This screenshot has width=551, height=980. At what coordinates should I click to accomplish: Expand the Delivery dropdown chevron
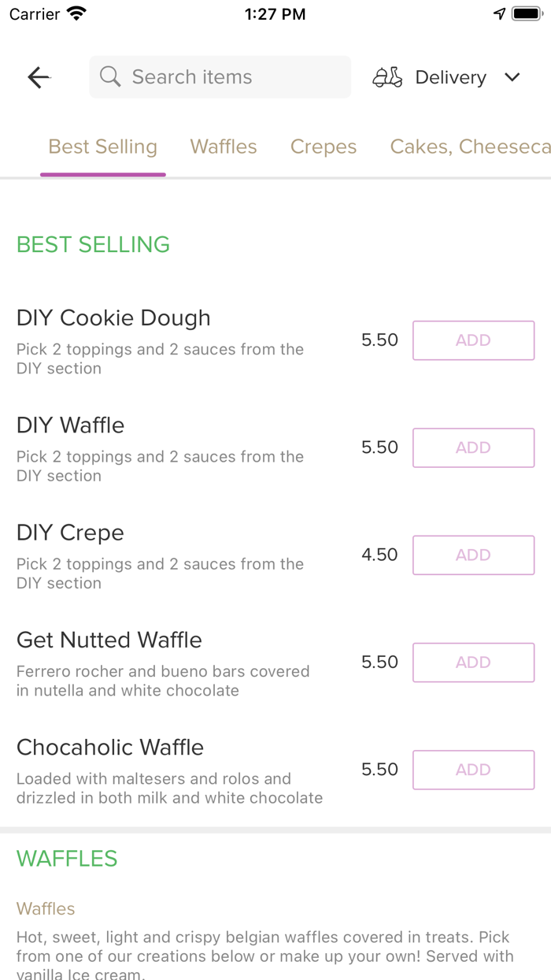(512, 77)
